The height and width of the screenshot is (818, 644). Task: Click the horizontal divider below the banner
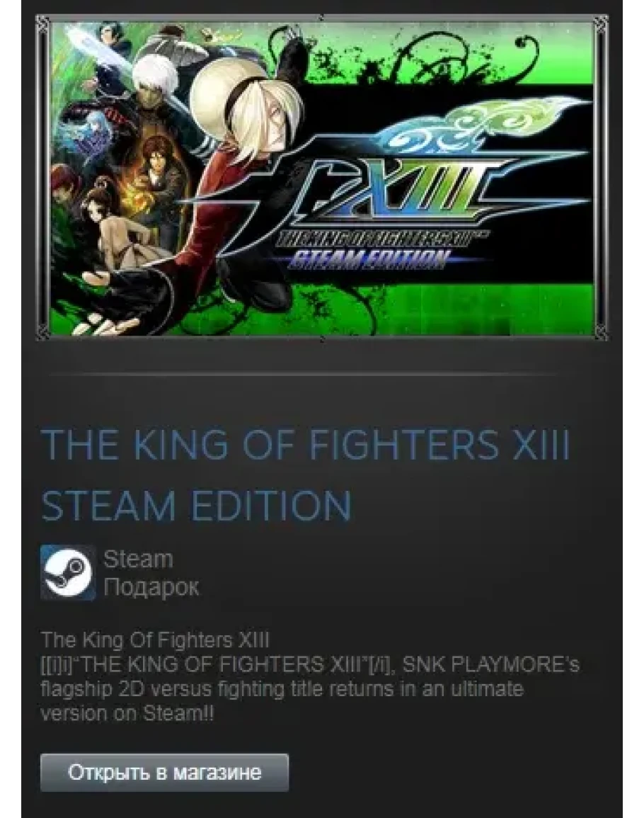point(302,374)
